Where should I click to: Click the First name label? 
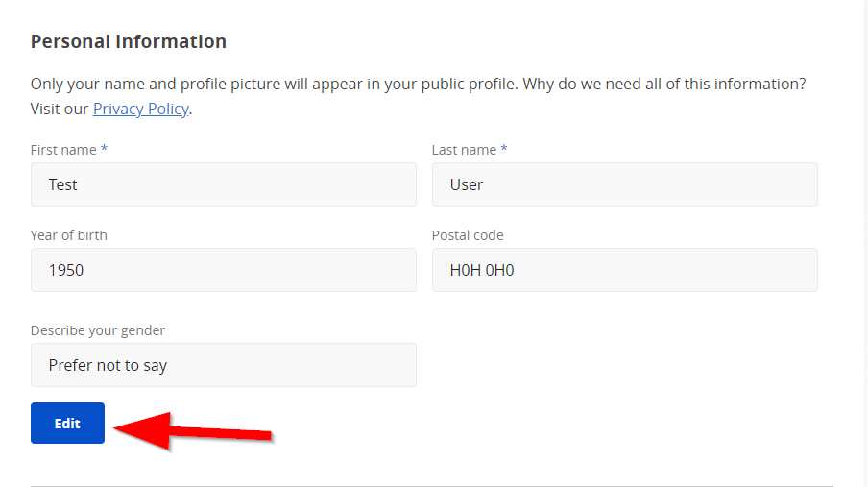(63, 150)
